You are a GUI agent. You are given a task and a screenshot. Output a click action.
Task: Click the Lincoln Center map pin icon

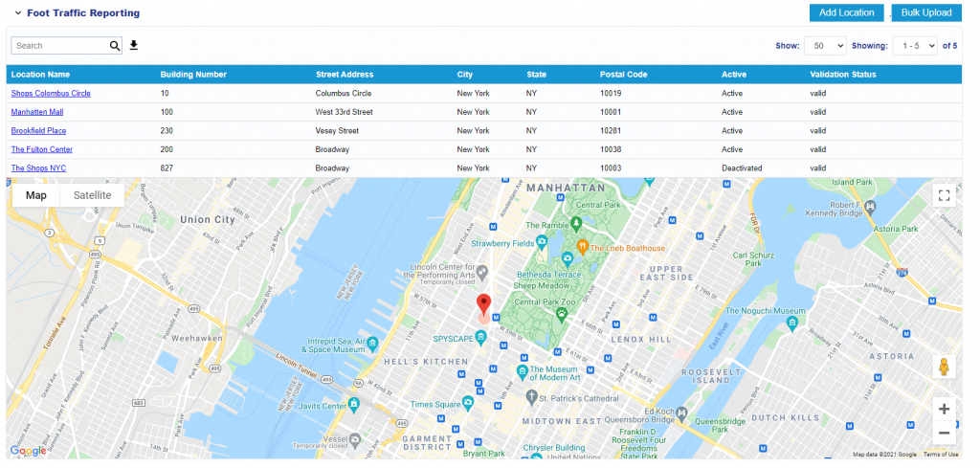tap(482, 271)
